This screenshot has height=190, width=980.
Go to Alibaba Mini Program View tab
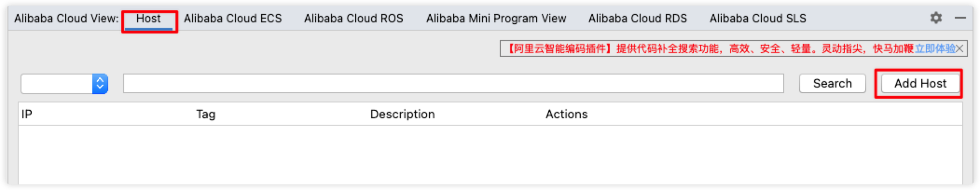pyautogui.click(x=496, y=19)
